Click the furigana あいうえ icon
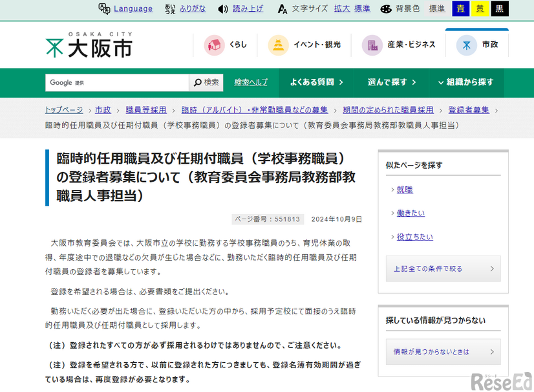This screenshot has width=534, height=392. pos(170,9)
